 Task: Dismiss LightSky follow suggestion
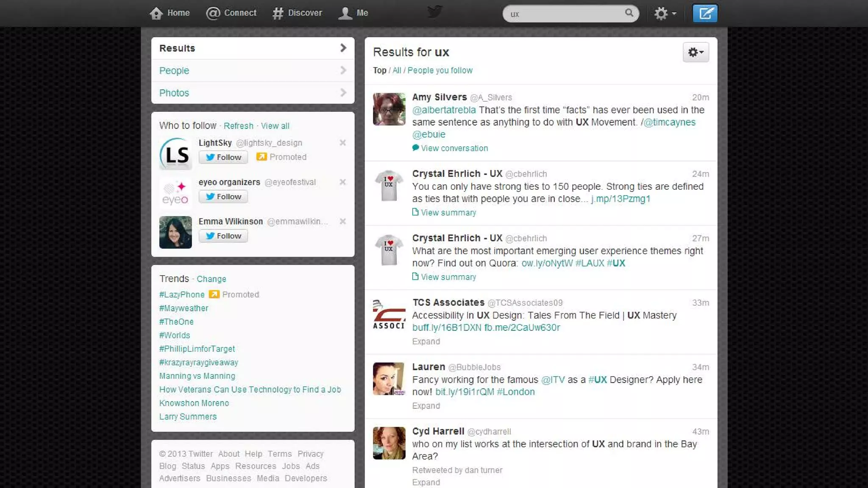(x=342, y=143)
